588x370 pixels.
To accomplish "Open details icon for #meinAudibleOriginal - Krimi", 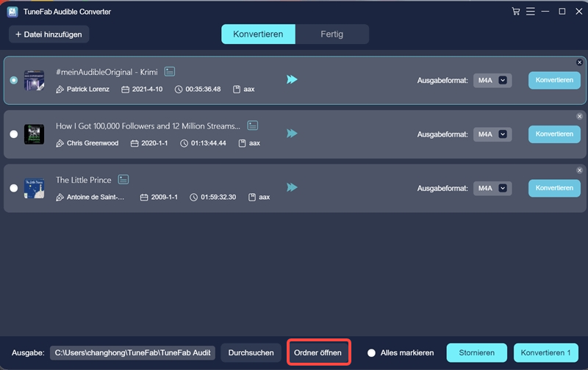I will pos(170,71).
